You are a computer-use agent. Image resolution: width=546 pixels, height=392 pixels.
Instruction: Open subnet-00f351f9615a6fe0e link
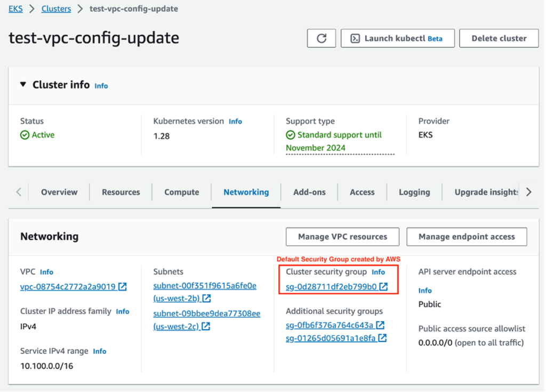[205, 286]
